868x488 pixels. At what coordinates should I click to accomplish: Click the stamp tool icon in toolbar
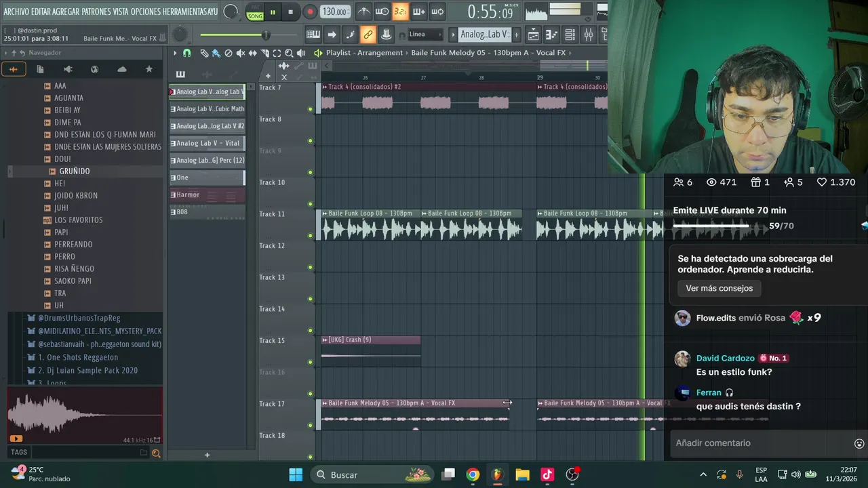pyautogui.click(x=386, y=35)
